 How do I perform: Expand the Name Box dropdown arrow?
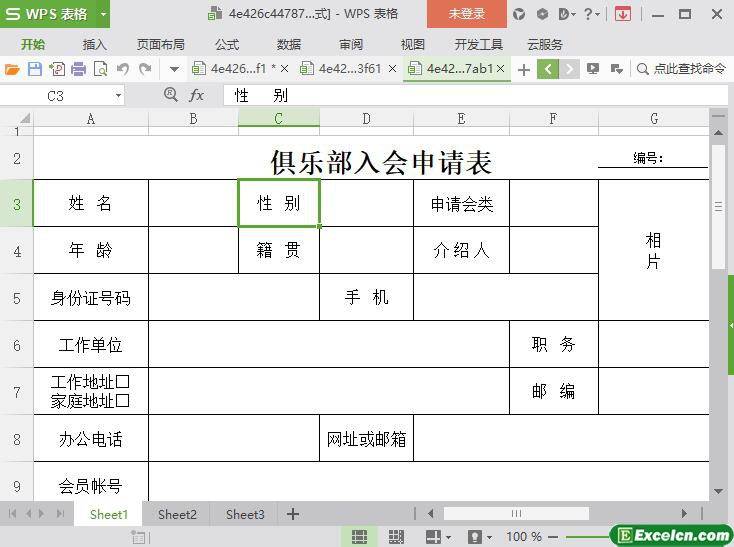[118, 95]
